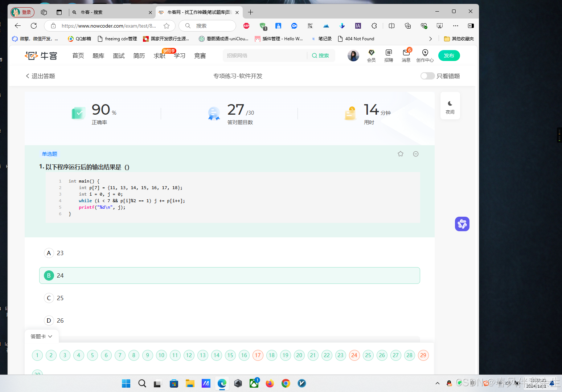This screenshot has height=392, width=562.
Task: Open the 求职 nav item
Action: point(159,56)
